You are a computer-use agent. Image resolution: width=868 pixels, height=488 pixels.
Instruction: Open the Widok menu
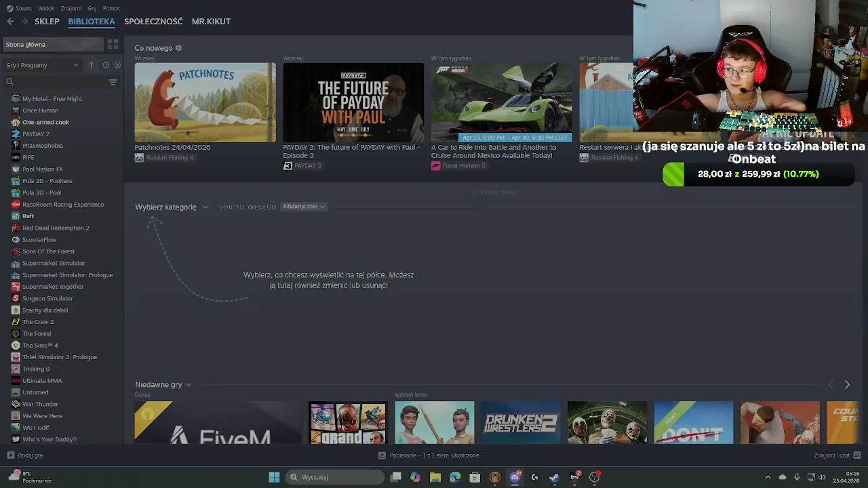tap(46, 8)
